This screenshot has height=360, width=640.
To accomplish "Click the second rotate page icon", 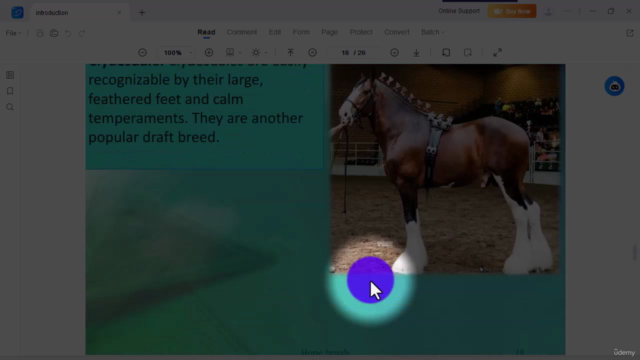I will click(468, 53).
